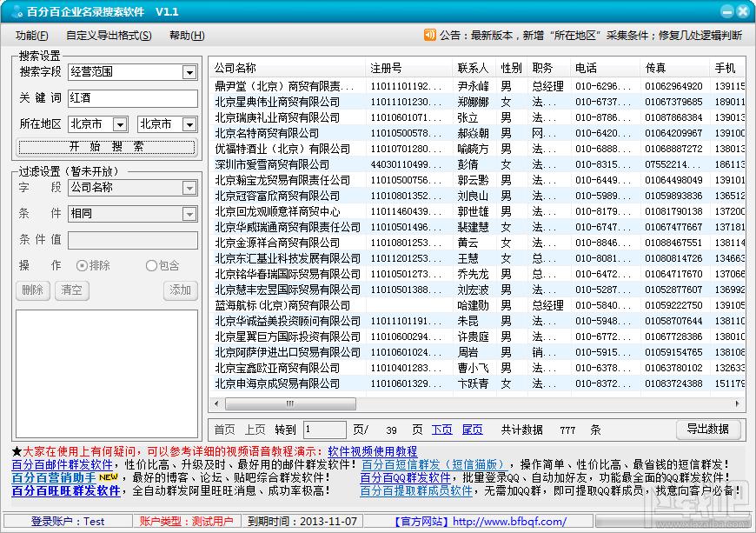Click the yellow NEW badge icon
Screen dimensions: 756x533
(108, 477)
